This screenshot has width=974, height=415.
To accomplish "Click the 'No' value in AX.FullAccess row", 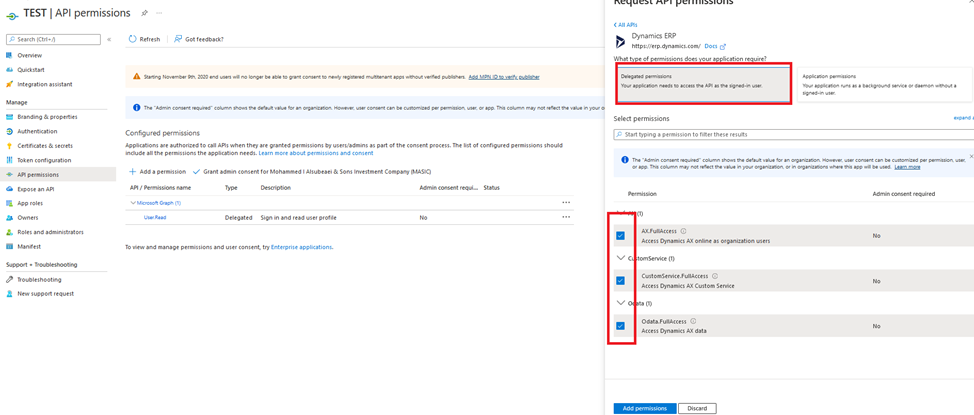I will pos(876,235).
